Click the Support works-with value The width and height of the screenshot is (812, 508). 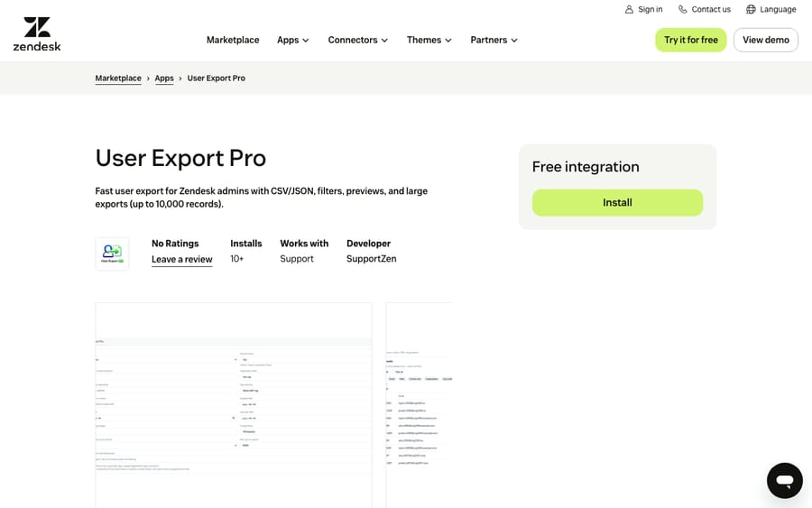pyautogui.click(x=297, y=259)
